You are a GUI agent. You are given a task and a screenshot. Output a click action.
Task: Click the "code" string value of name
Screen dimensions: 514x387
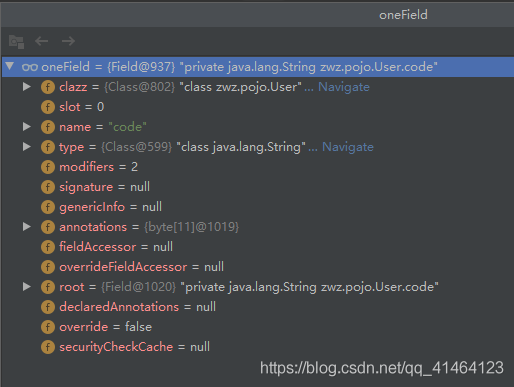point(127,127)
